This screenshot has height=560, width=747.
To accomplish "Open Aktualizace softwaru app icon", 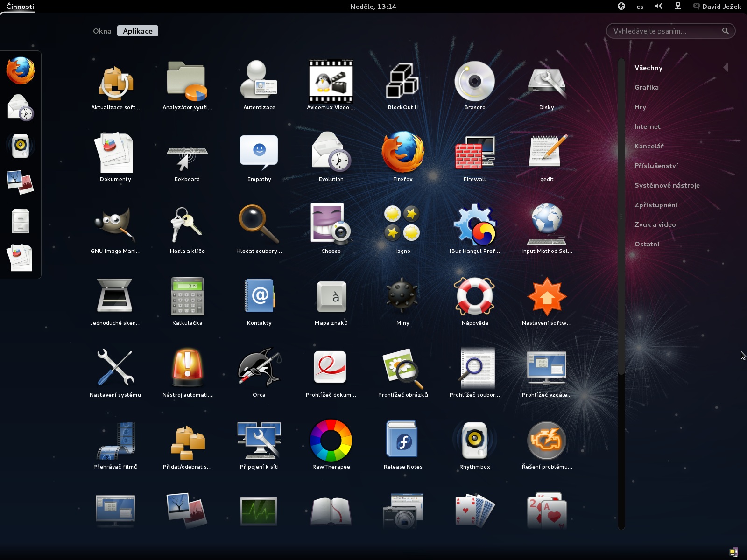I will pos(115,83).
